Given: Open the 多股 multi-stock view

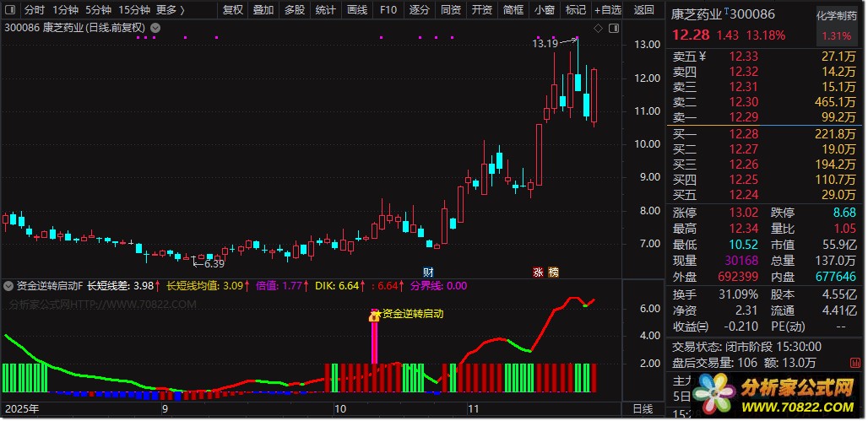Looking at the screenshot, I should point(295,10).
